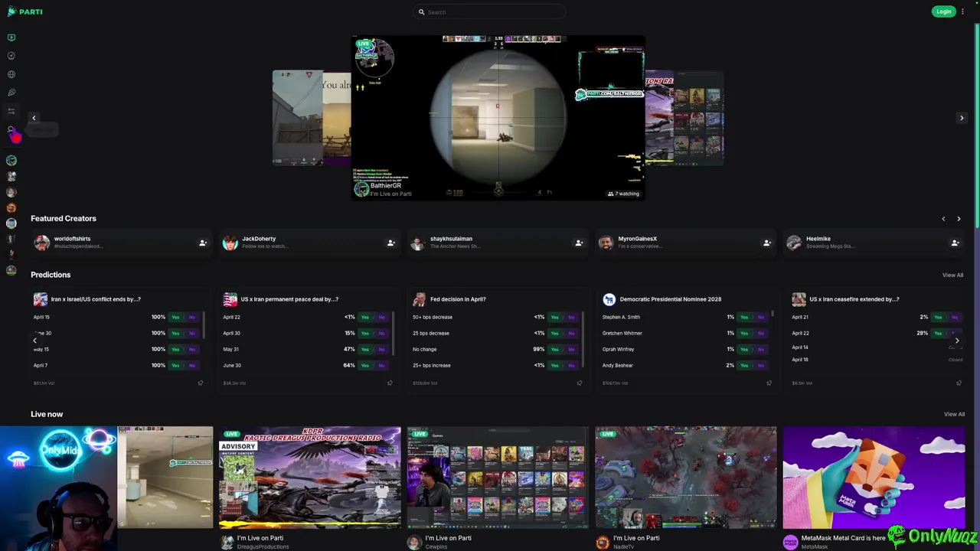This screenshot has height=551, width=980.
Task: Open MetaMask Metal Card stream thumbnail
Action: (x=874, y=478)
